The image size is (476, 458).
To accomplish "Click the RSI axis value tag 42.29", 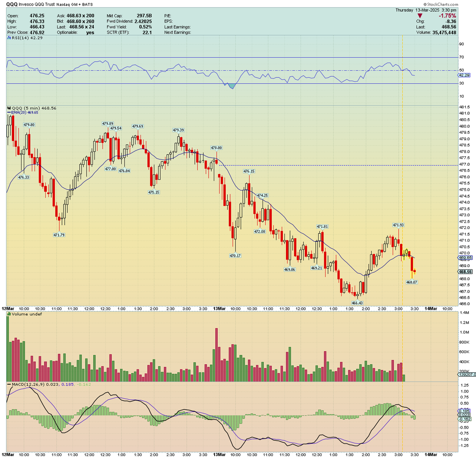I will click(x=464, y=75).
